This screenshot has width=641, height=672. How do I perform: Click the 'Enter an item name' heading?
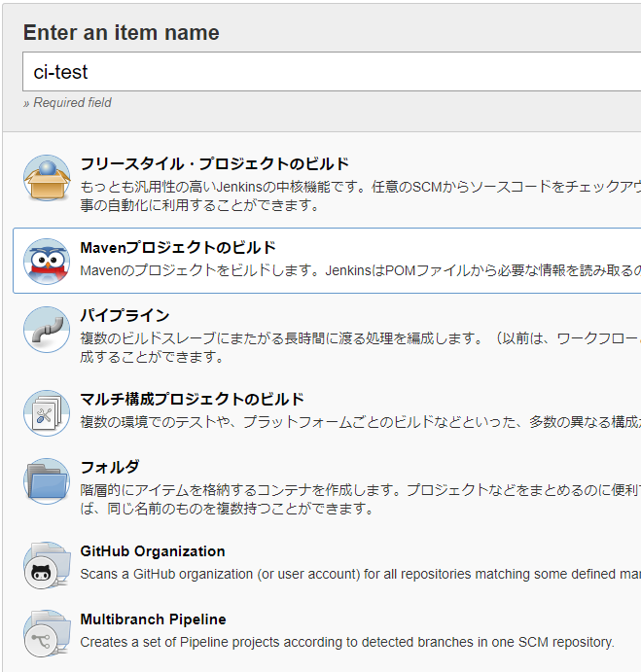[x=122, y=32]
